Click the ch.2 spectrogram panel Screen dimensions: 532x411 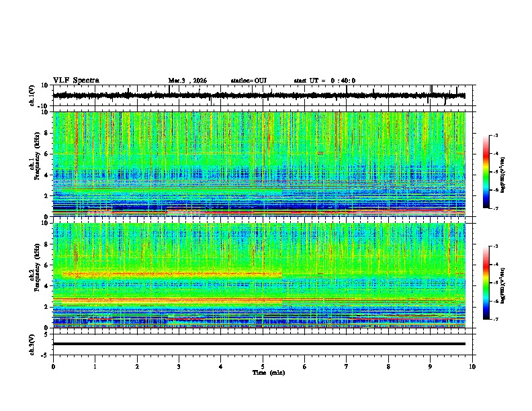click(259, 275)
